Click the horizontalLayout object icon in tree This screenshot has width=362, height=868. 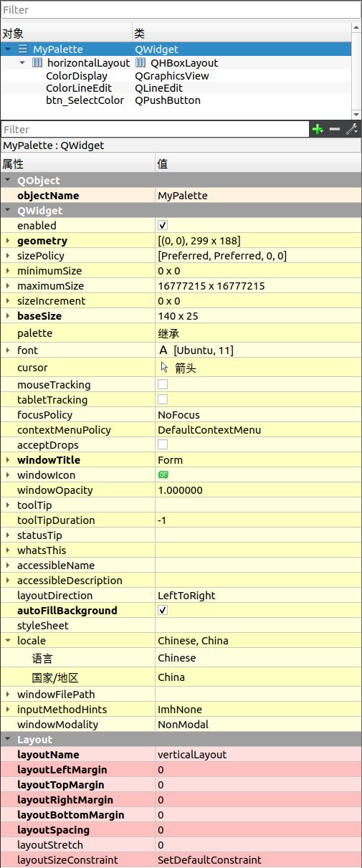[37, 63]
